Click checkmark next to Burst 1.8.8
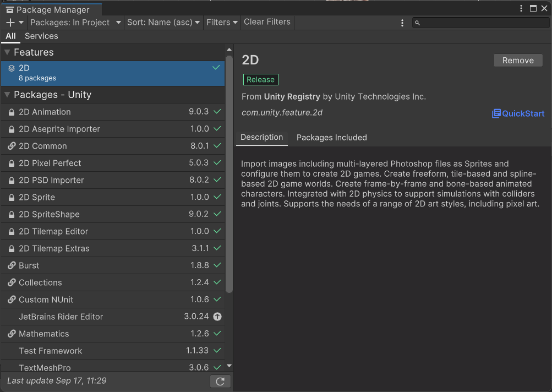Viewport: 552px width, 392px height. coord(217,265)
